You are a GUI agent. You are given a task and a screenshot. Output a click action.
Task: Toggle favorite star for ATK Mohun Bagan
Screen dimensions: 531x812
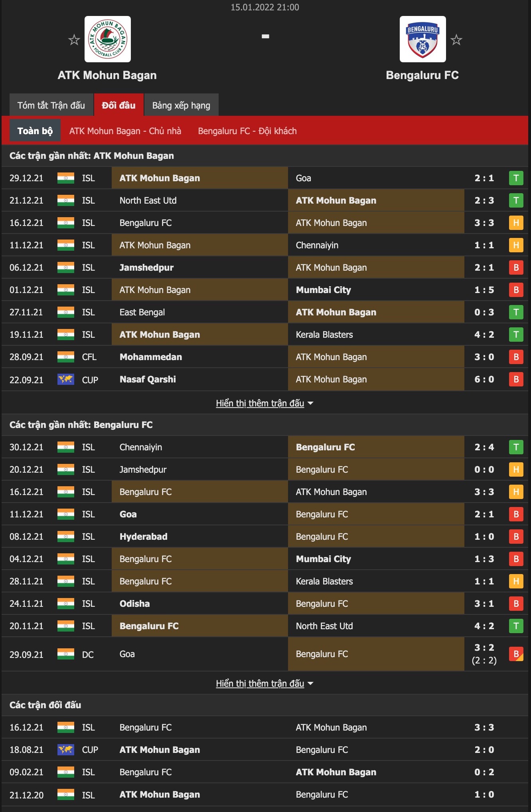pos(74,40)
